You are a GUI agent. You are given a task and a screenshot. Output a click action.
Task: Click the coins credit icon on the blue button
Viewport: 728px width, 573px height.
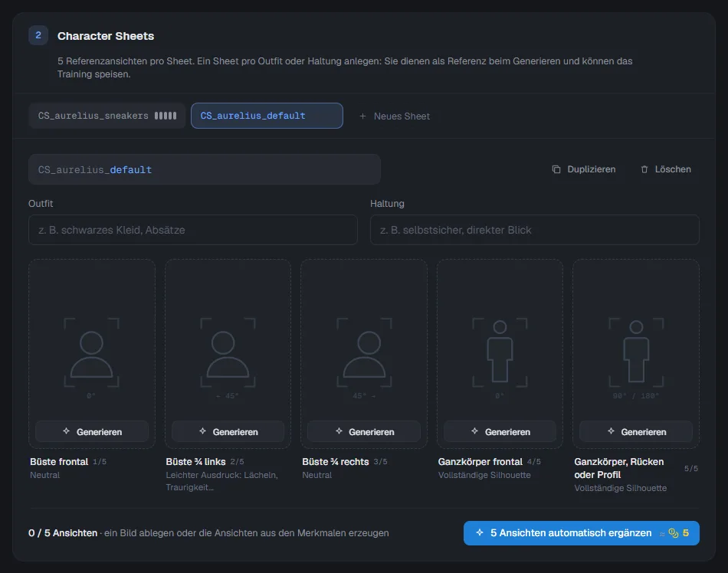coord(674,533)
